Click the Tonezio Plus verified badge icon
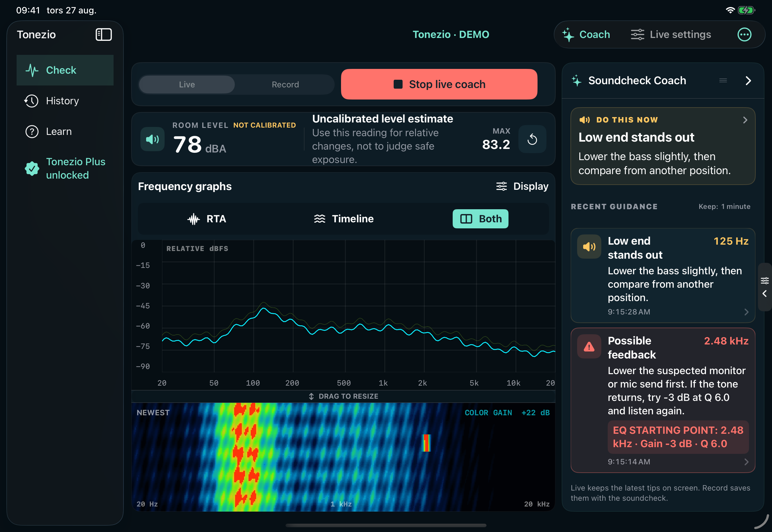Viewport: 772px width, 532px height. pos(32,168)
